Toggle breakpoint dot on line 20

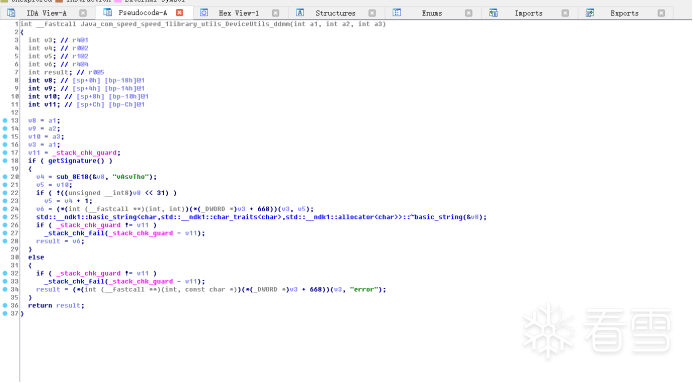tap(5, 177)
